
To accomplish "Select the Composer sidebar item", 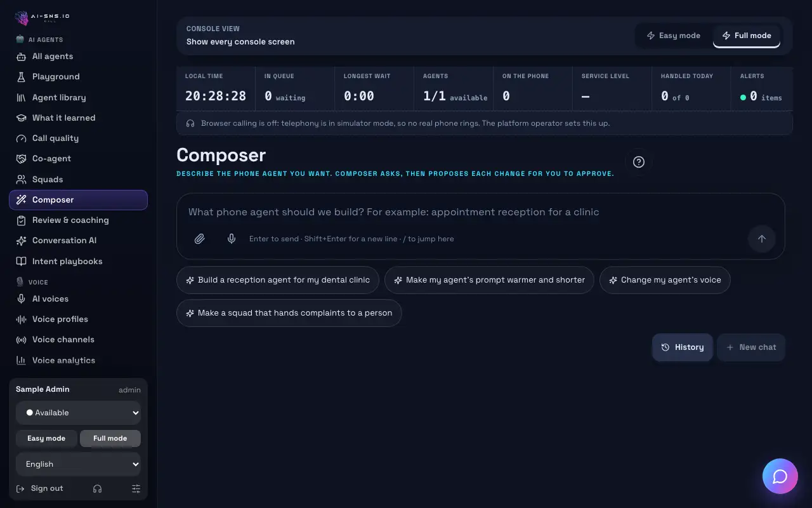I will point(78,200).
